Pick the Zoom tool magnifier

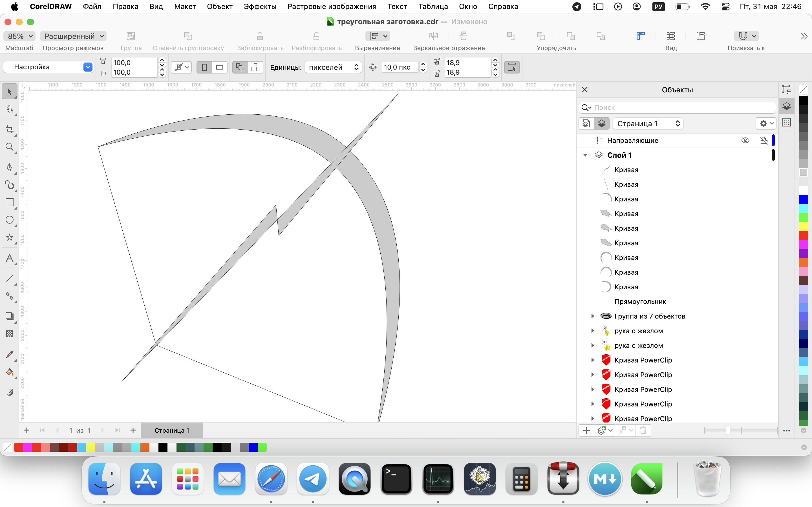click(9, 147)
